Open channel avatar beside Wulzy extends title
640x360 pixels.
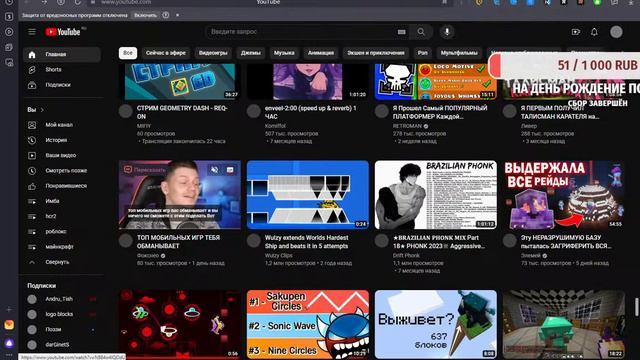pyautogui.click(x=253, y=241)
